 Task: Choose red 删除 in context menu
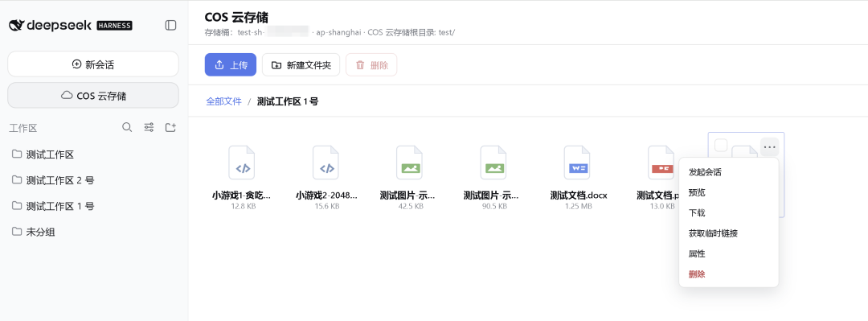(728, 274)
